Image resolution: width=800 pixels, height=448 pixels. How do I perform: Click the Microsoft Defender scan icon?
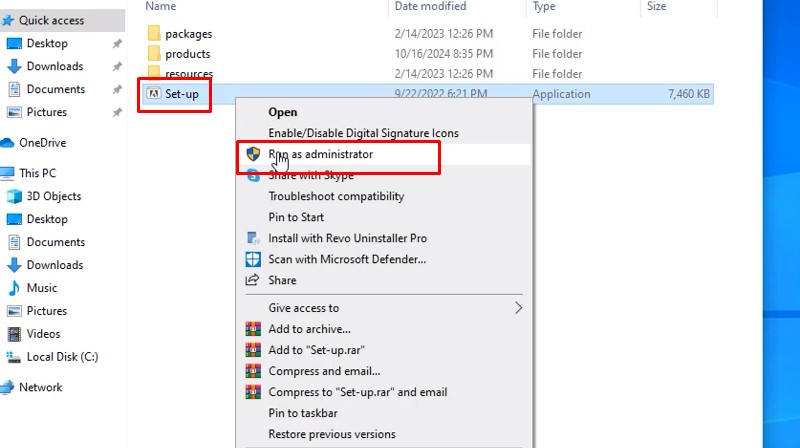click(x=253, y=259)
